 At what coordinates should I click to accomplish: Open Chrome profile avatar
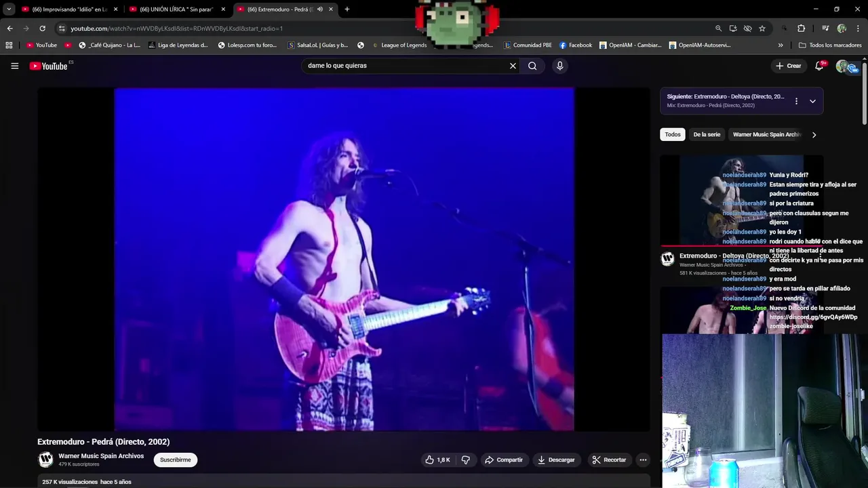click(842, 28)
